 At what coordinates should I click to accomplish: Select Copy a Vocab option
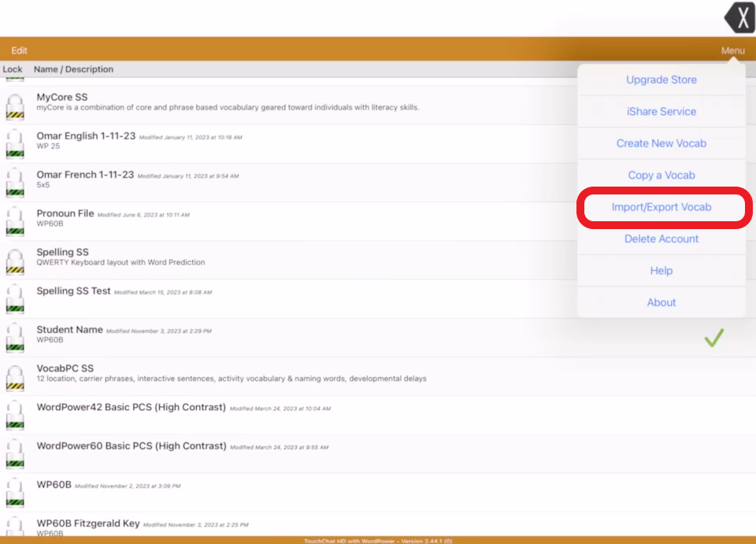point(661,176)
